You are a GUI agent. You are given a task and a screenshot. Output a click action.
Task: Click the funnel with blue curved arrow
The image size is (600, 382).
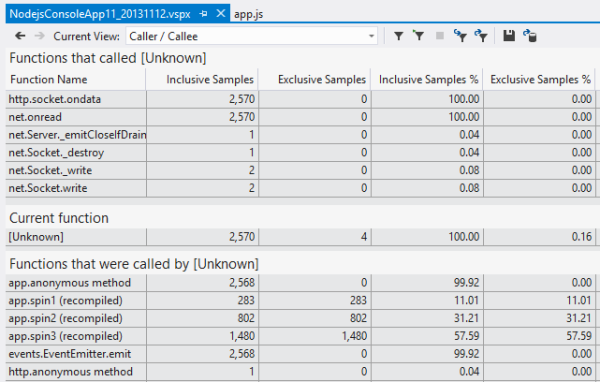coord(460,36)
